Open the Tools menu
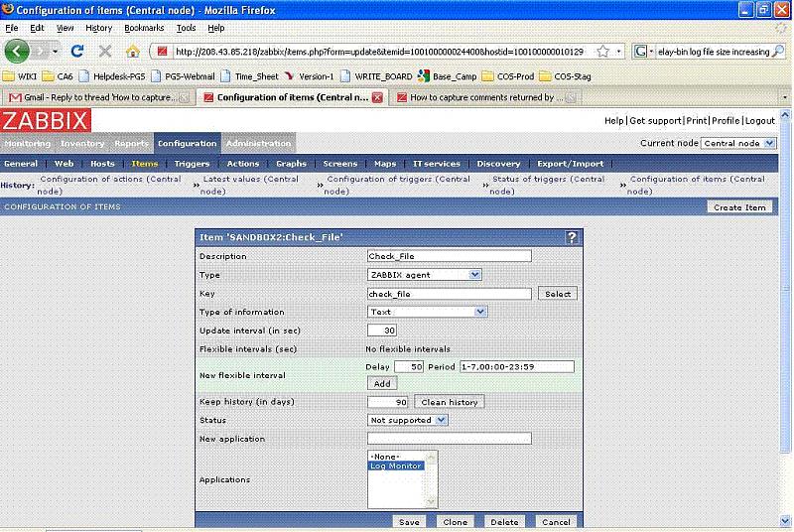The height and width of the screenshot is (532, 794). coord(186,28)
